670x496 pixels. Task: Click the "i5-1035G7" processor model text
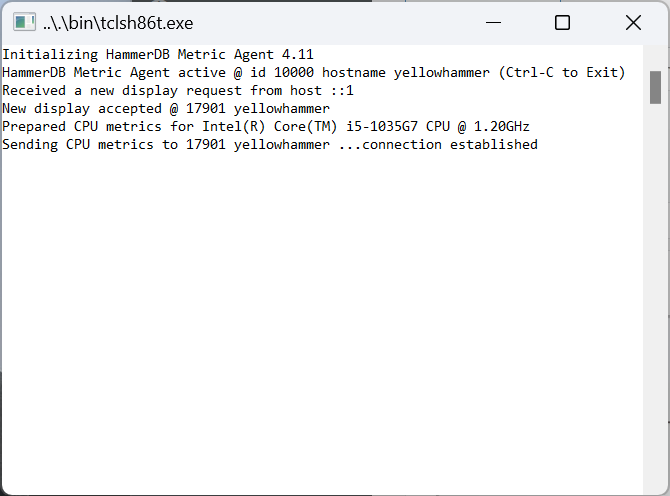pyautogui.click(x=382, y=126)
